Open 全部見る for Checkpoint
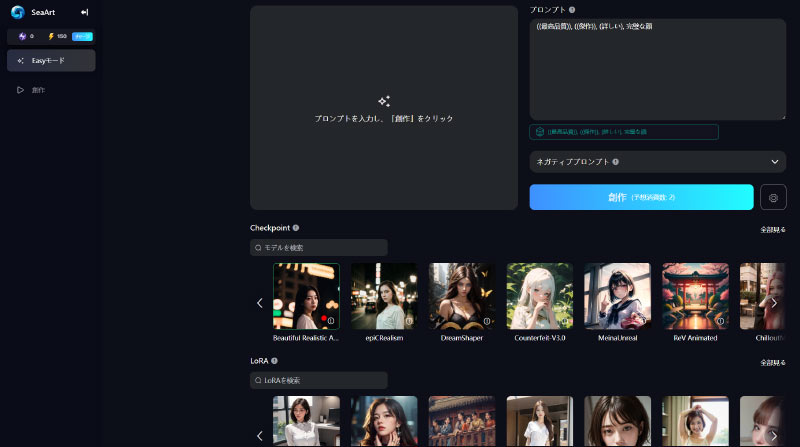Screen dimensions: 800x447 773,230
